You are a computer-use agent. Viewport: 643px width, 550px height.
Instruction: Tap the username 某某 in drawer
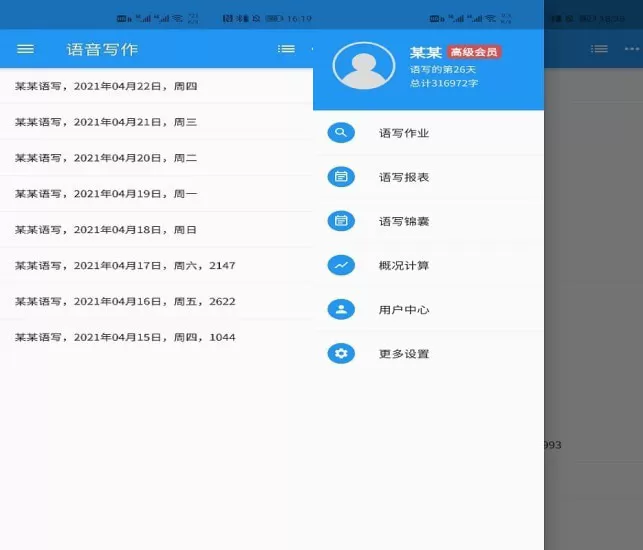coord(426,52)
